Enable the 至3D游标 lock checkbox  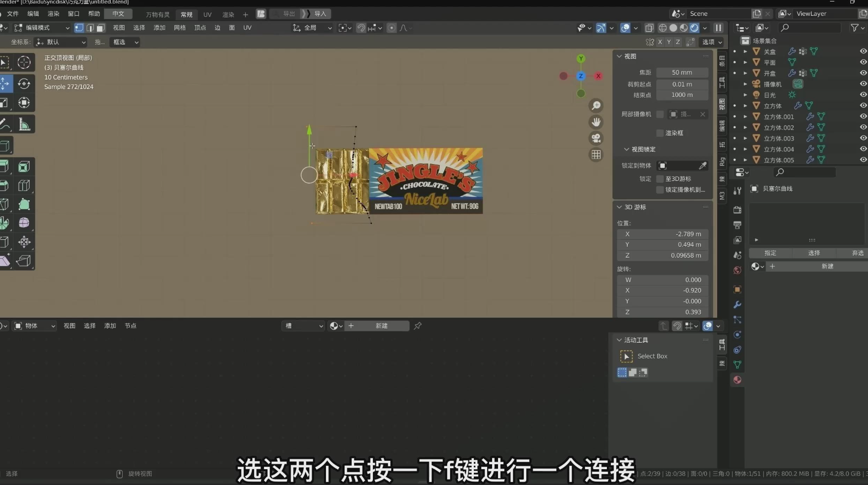pyautogui.click(x=660, y=179)
